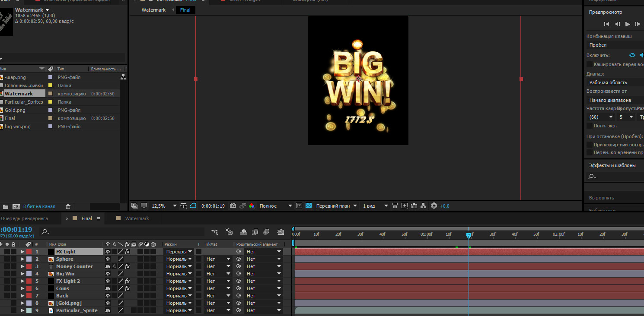Screen dimensions: 644x316
Task: Open the graph editor in timeline
Action: pyautogui.click(x=281, y=232)
